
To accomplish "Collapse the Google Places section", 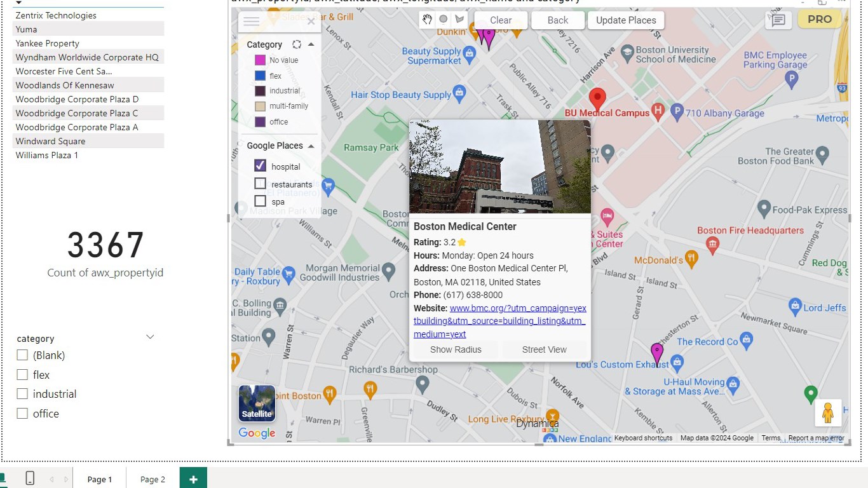I will tap(311, 146).
